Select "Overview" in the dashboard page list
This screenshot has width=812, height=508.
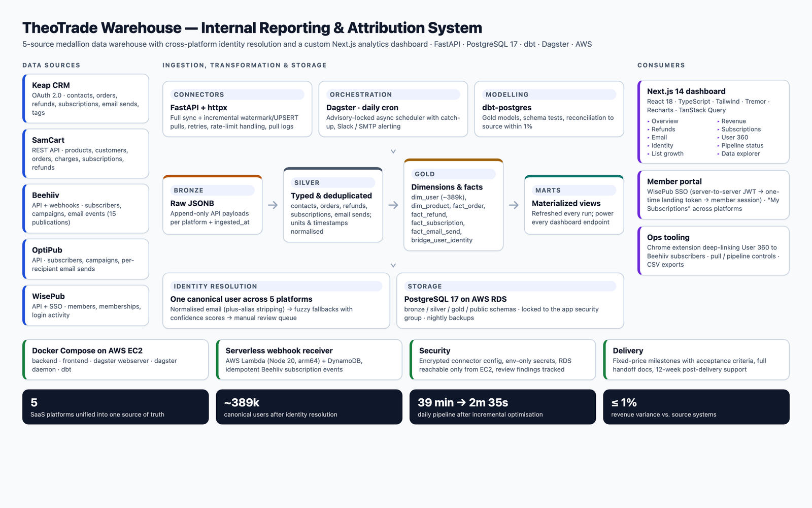point(665,121)
